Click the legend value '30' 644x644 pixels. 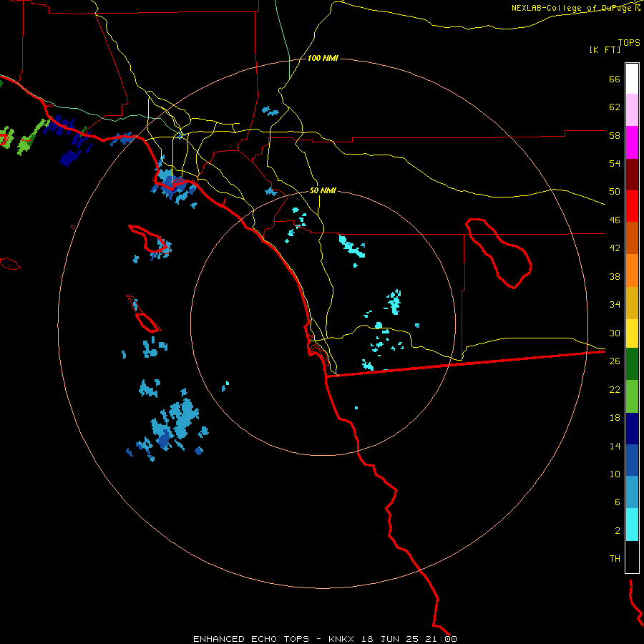(615, 333)
